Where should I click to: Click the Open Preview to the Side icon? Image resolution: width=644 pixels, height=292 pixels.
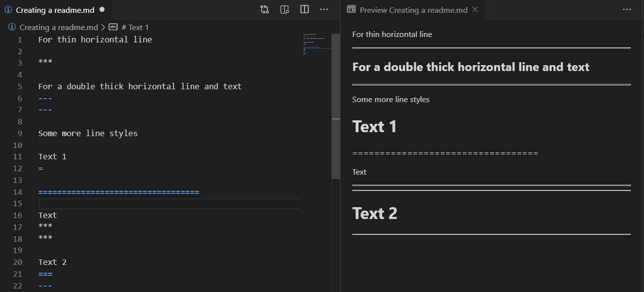[284, 9]
